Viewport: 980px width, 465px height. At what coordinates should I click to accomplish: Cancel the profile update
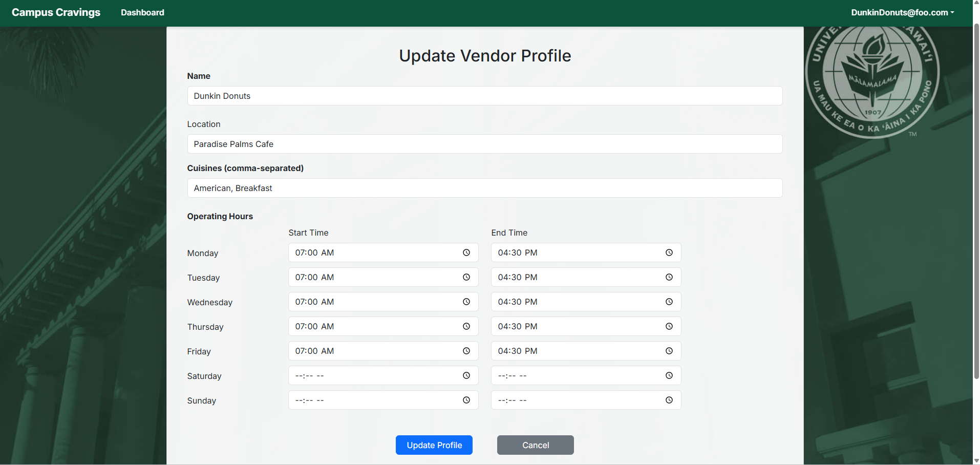pyautogui.click(x=535, y=445)
